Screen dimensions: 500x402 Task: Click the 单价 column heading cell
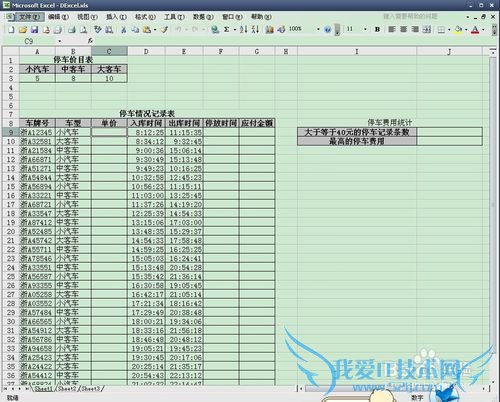point(109,123)
